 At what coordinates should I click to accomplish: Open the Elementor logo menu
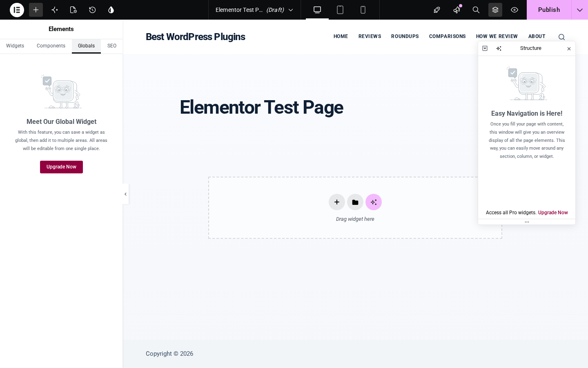(17, 10)
